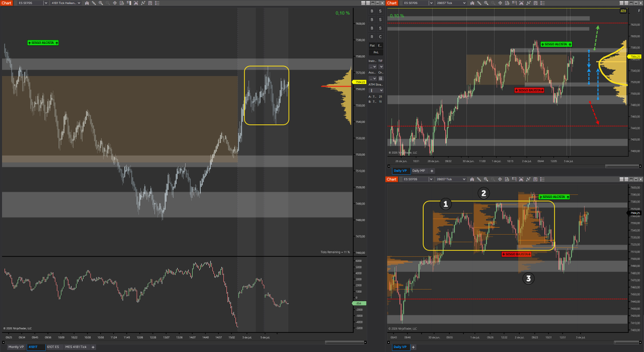Viewport: 644px width, 352px height.
Task: Expand 4181 Tick Heiken interval dropdown
Action: coord(79,3)
